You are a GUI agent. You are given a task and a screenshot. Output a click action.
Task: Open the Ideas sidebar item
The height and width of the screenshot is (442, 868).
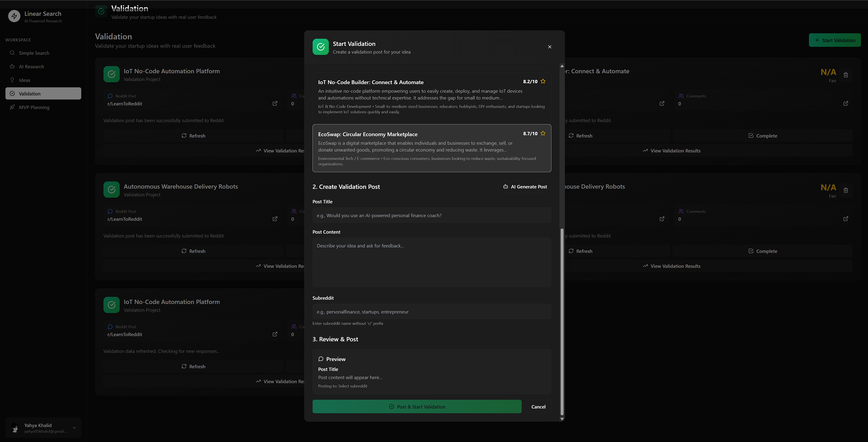pyautogui.click(x=25, y=80)
